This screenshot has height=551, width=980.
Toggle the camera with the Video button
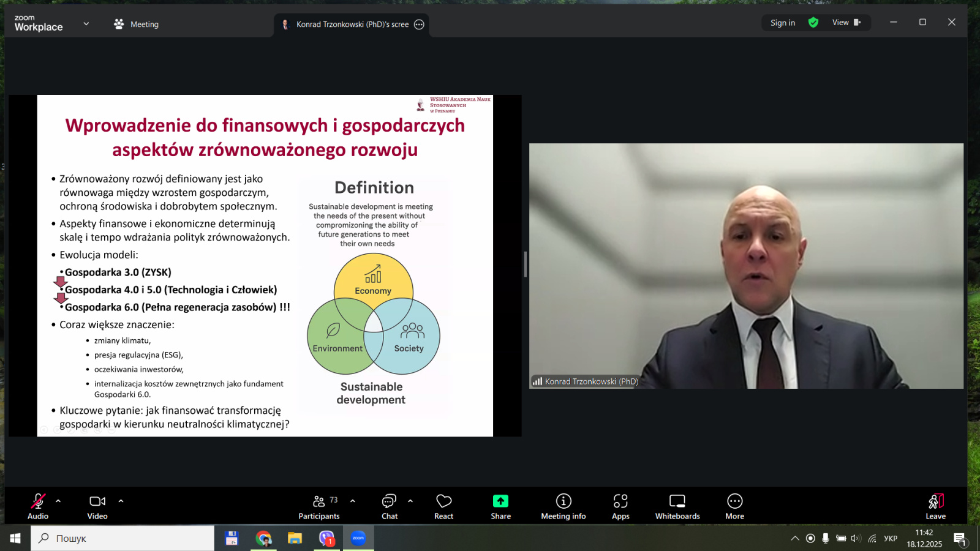97,506
